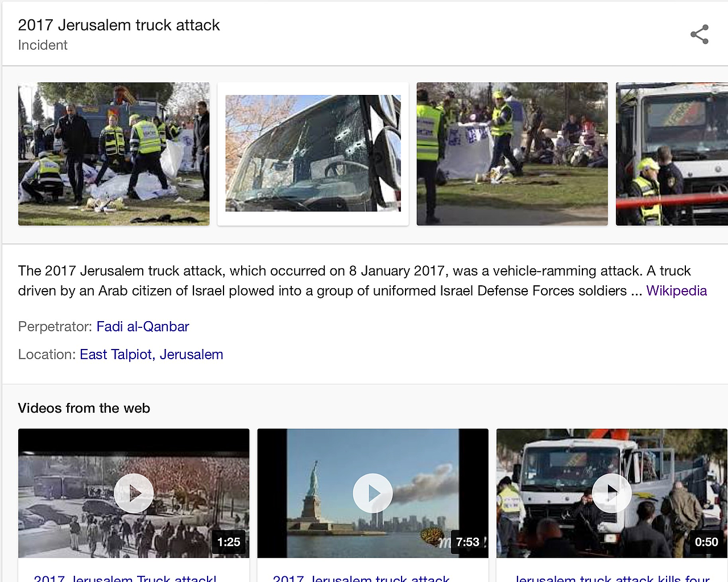Viewport: 728px width, 582px height.
Task: Open the East Talpiot, Jerusalem location link
Action: point(151,355)
